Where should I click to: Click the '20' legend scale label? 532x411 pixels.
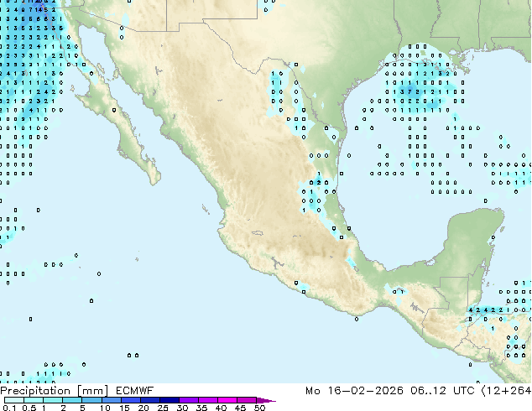143,408
